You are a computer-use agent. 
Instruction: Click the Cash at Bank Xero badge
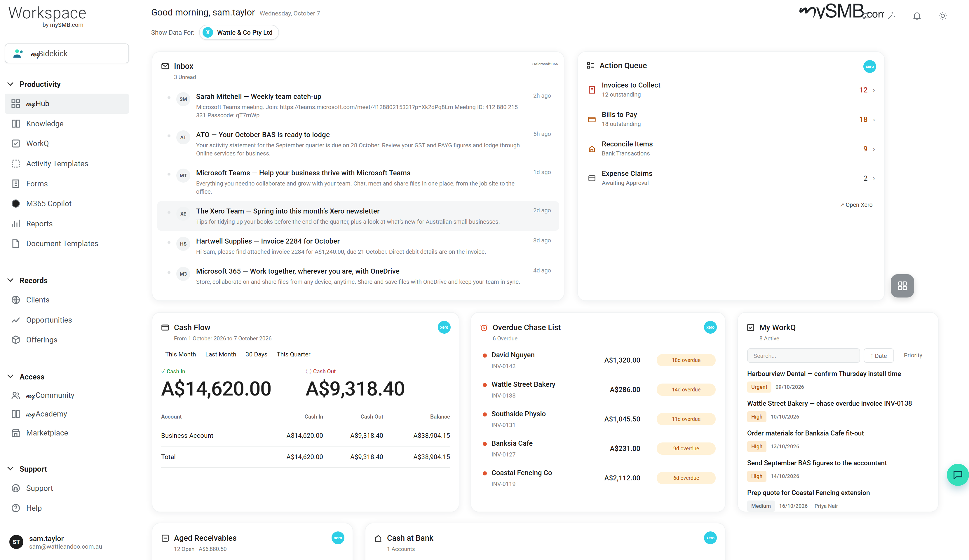click(710, 538)
